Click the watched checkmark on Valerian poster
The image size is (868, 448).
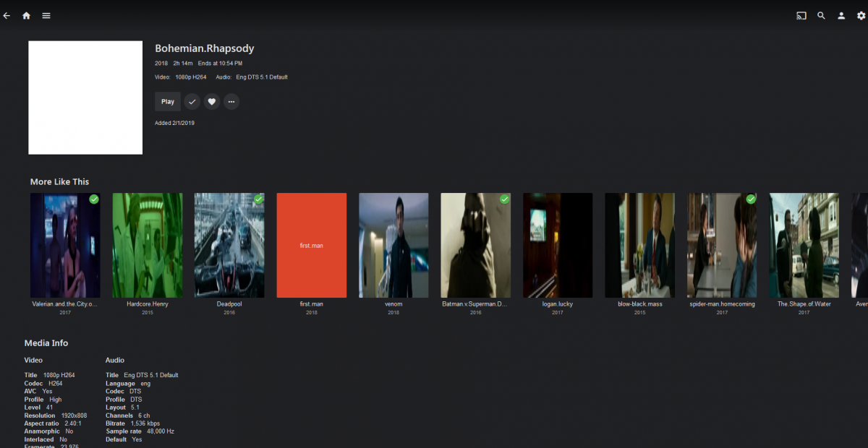(94, 199)
